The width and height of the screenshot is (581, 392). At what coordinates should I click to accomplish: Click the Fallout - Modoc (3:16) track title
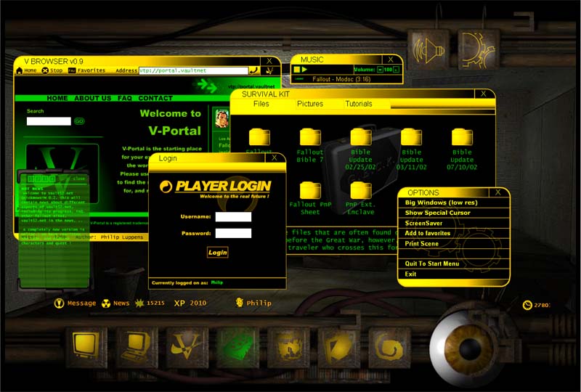pyautogui.click(x=341, y=79)
